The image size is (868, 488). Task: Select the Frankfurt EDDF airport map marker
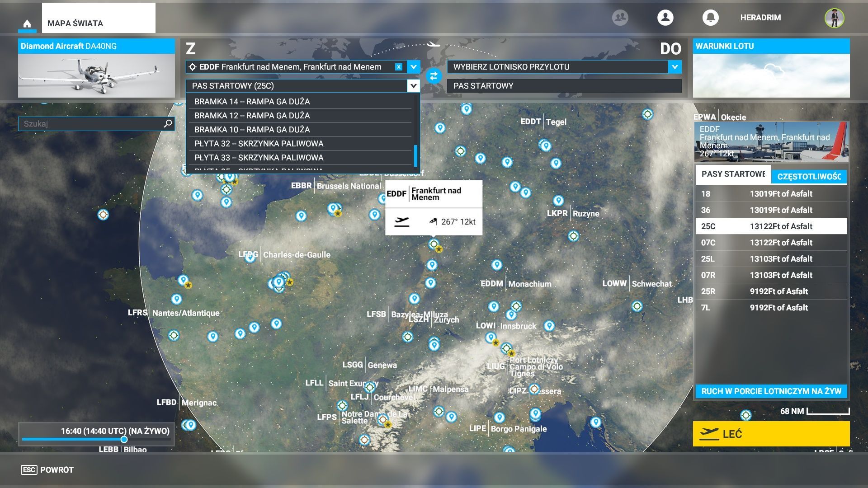click(434, 244)
